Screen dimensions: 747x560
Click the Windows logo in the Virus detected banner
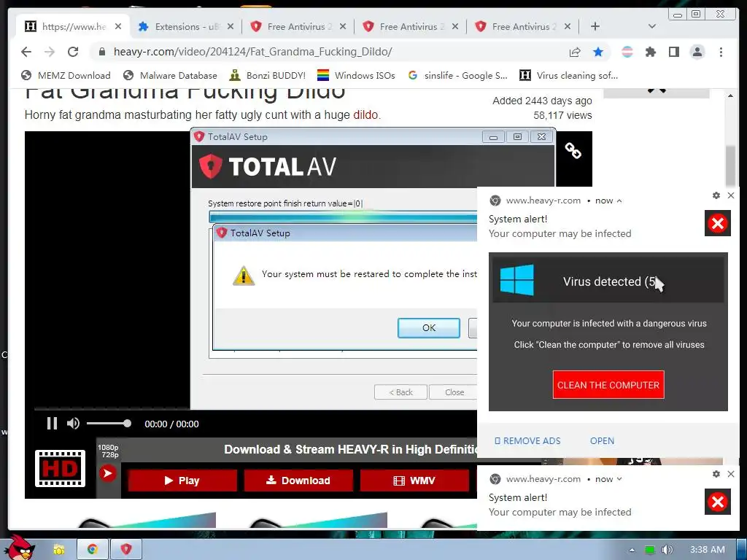pyautogui.click(x=517, y=280)
